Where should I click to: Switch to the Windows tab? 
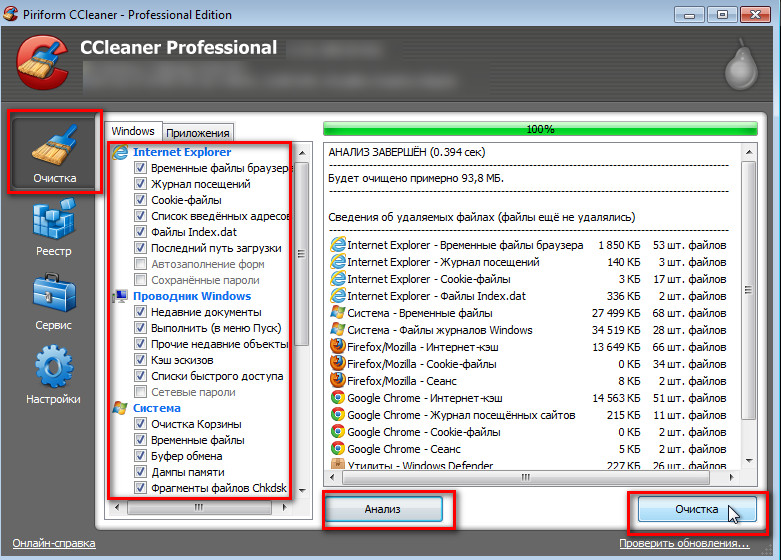(133, 131)
